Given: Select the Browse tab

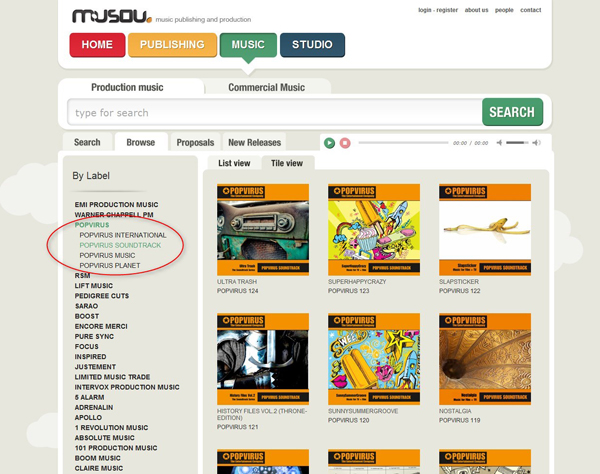Looking at the screenshot, I should tap(141, 142).
